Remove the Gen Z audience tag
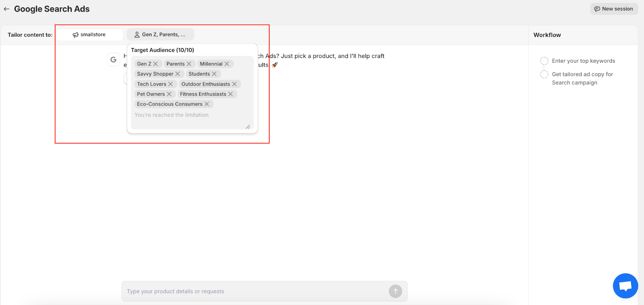This screenshot has width=644, height=305. coord(156,64)
